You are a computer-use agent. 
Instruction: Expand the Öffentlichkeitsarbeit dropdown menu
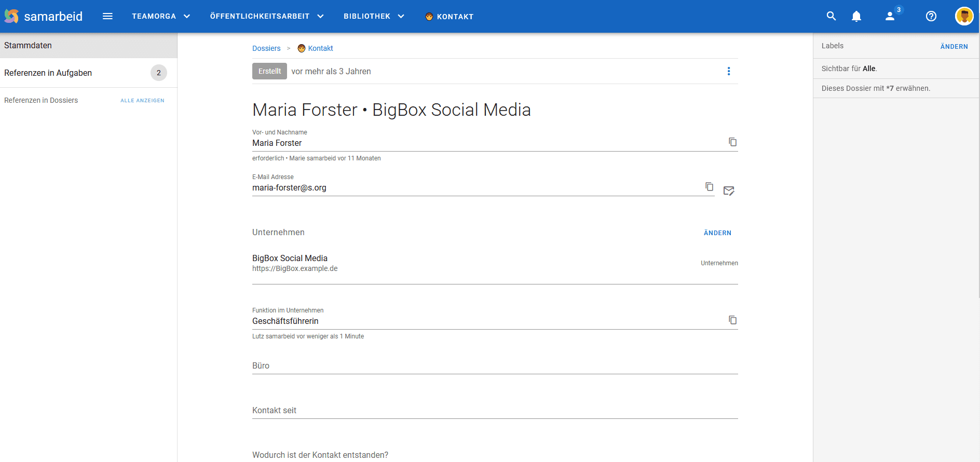[x=267, y=16]
